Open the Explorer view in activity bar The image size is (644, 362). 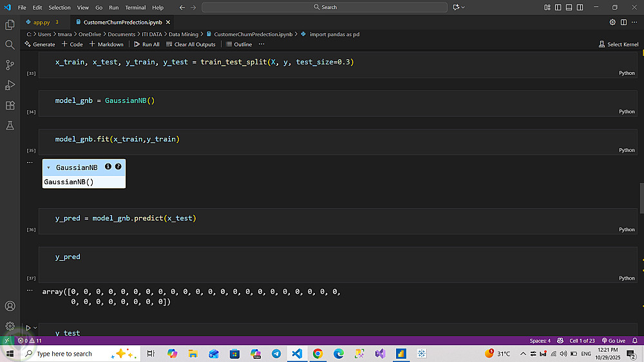(10, 24)
